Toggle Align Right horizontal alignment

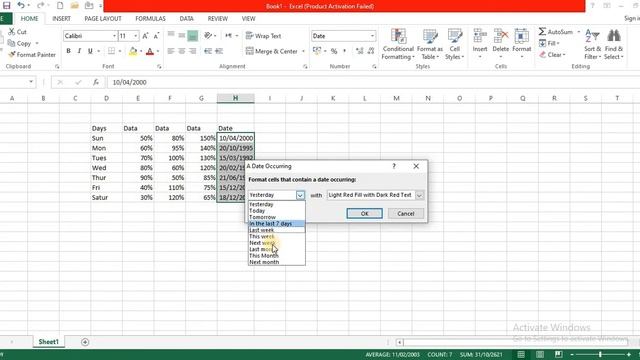[192, 51]
